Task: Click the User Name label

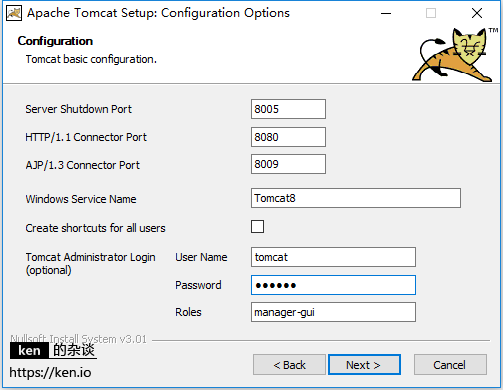Action: coord(201,257)
